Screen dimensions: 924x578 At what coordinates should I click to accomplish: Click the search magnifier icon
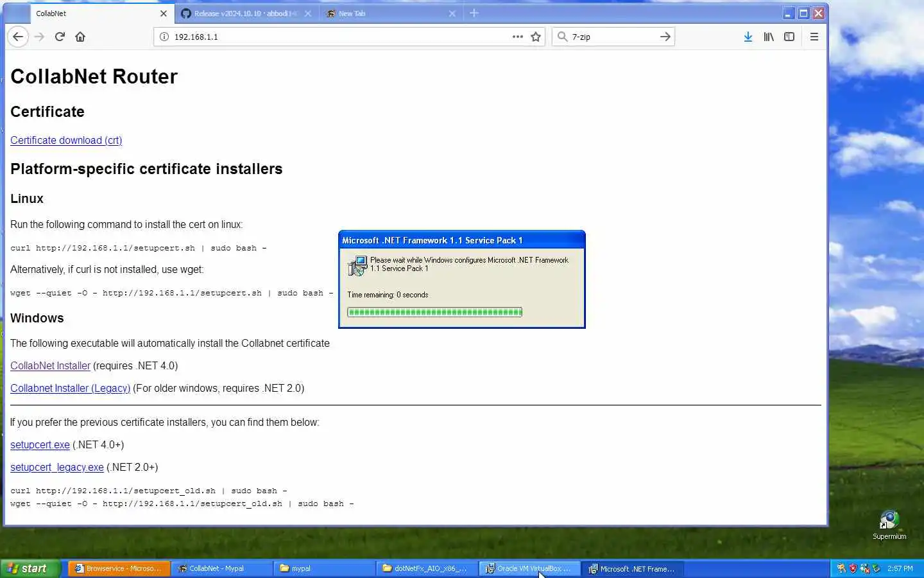tap(562, 37)
